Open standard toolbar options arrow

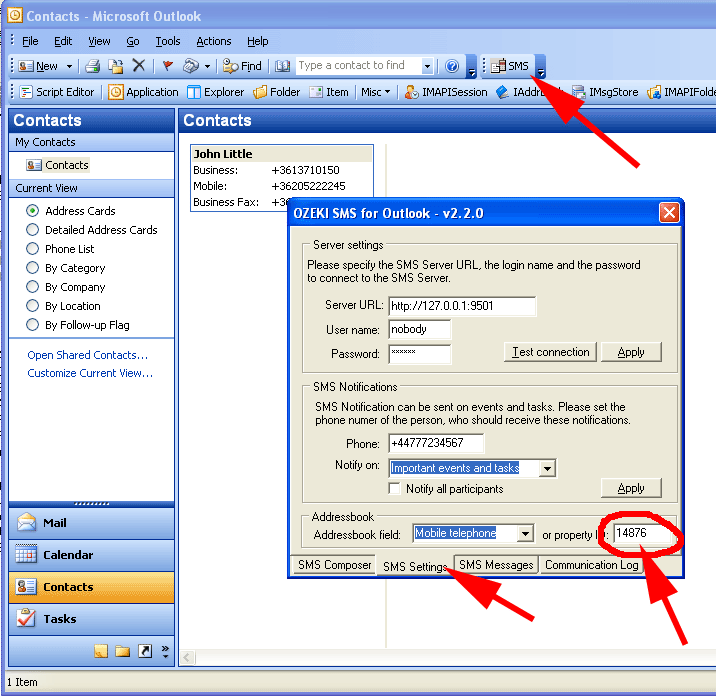(472, 67)
